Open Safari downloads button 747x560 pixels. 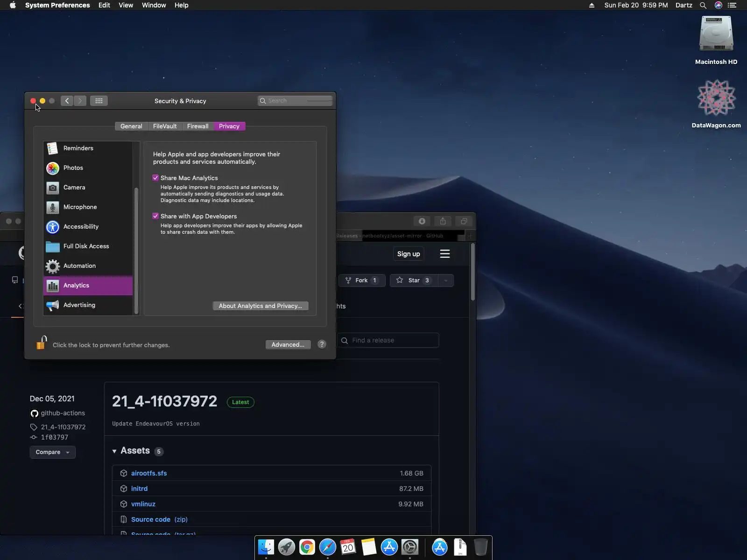[422, 221]
